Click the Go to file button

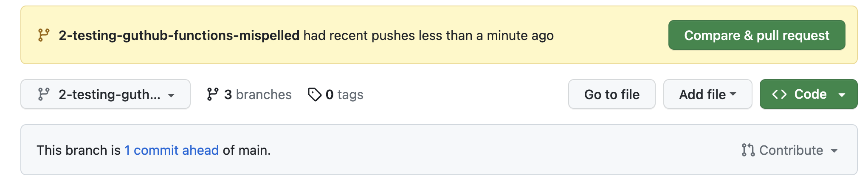[x=612, y=94]
